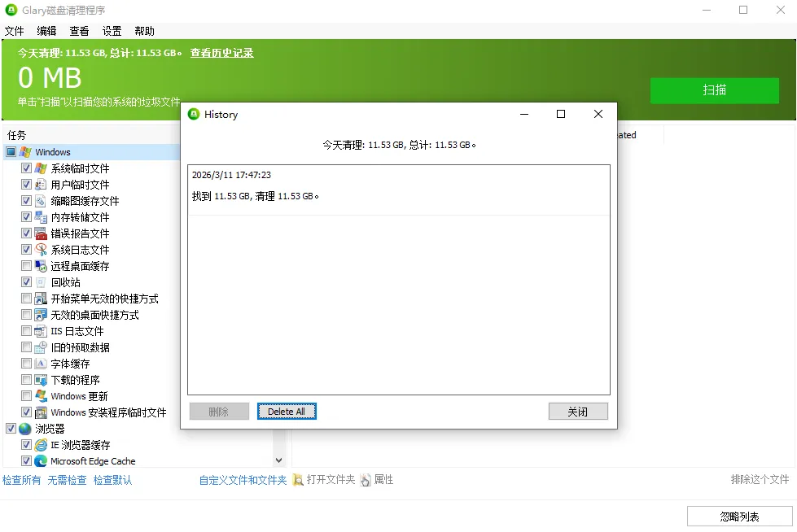Screen dimensions: 797x532
Task: Open the 查看 menu
Action: pyautogui.click(x=79, y=31)
